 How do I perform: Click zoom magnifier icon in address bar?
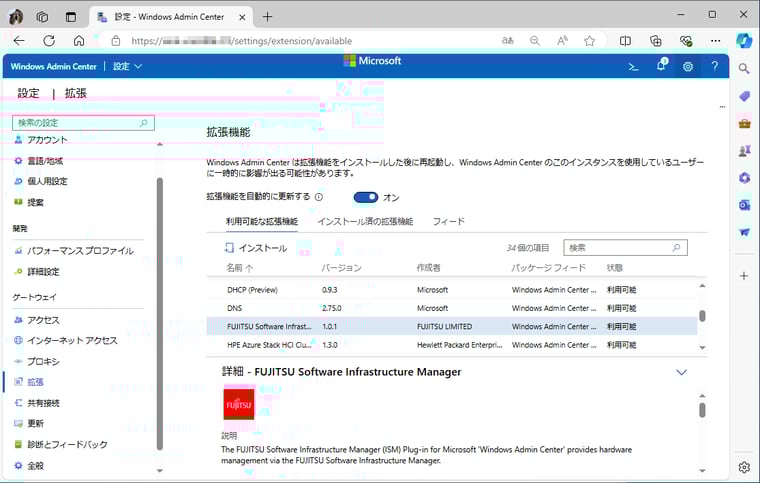point(535,41)
